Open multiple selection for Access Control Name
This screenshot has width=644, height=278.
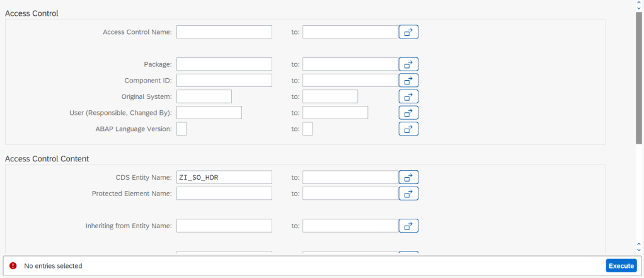[x=408, y=32]
